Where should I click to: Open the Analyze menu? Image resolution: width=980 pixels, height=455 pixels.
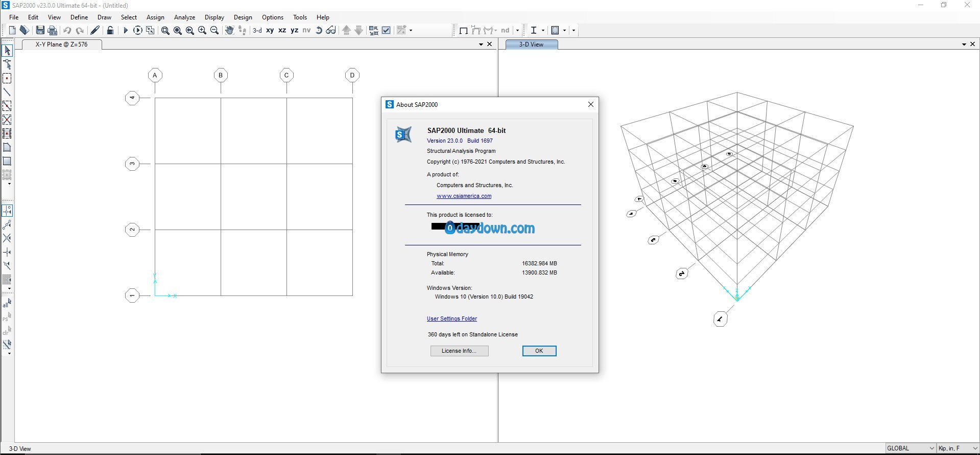click(184, 17)
